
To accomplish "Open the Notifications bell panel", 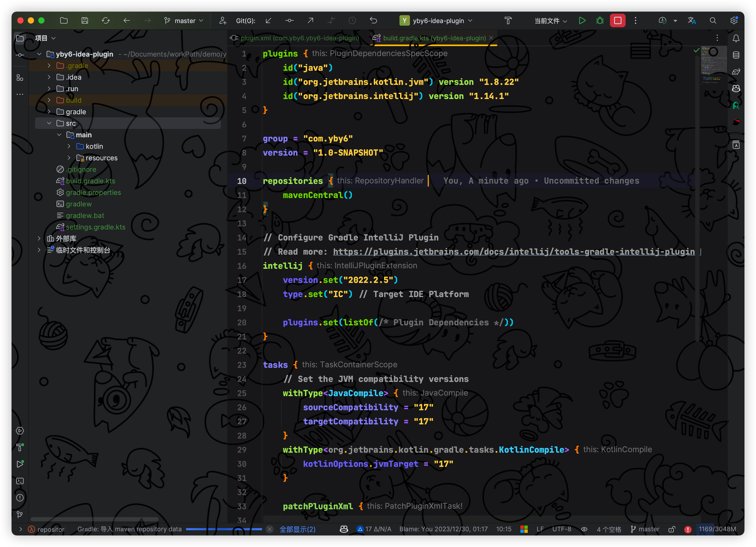I will pyautogui.click(x=736, y=38).
